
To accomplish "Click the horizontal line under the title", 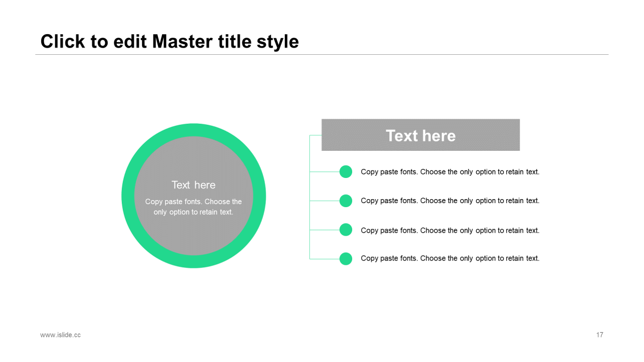I will pos(322,54).
